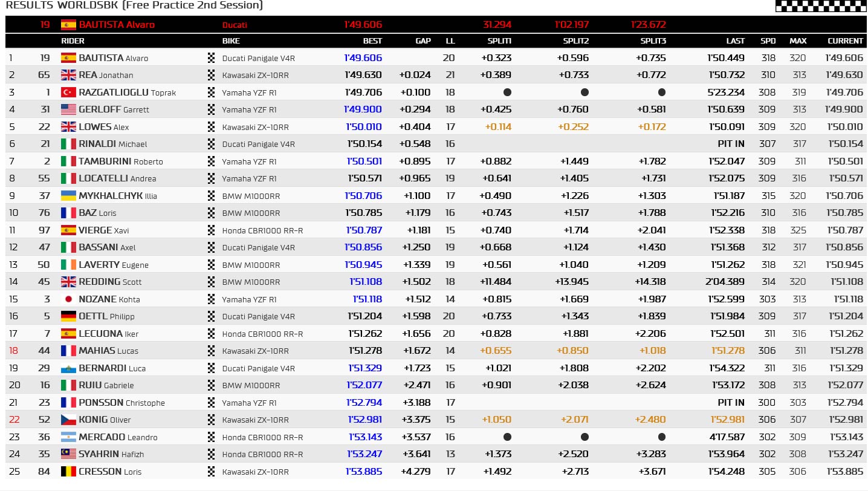
Task: Click the Belgian flag next to Cresson
Action: pyautogui.click(x=68, y=472)
